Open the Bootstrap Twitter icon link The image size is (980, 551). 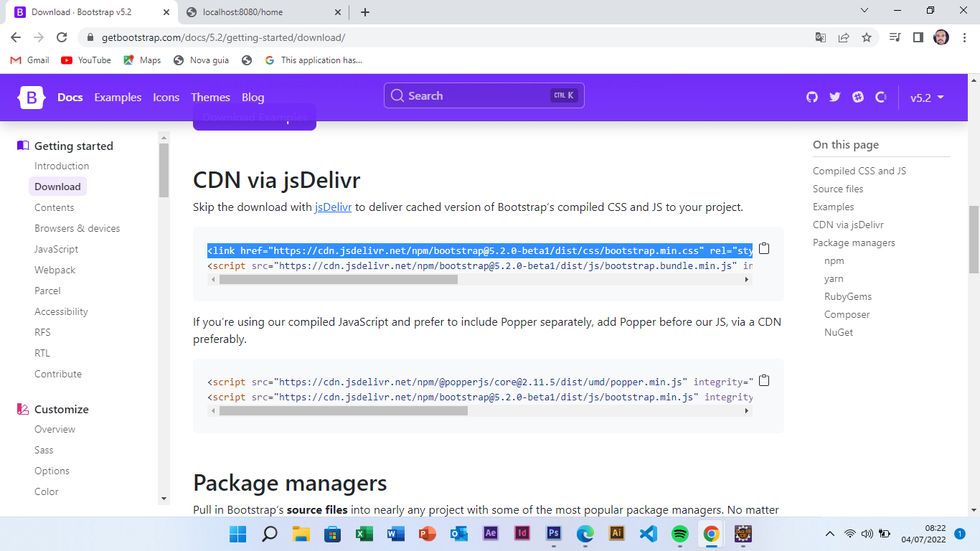click(x=834, y=97)
